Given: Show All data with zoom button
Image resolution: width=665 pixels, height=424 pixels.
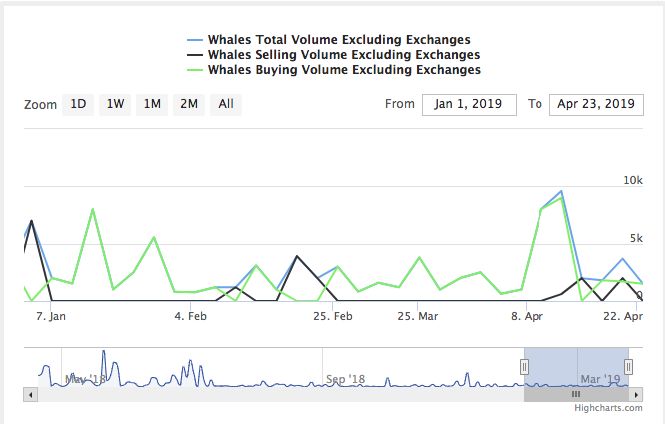Looking at the screenshot, I should (226, 104).
